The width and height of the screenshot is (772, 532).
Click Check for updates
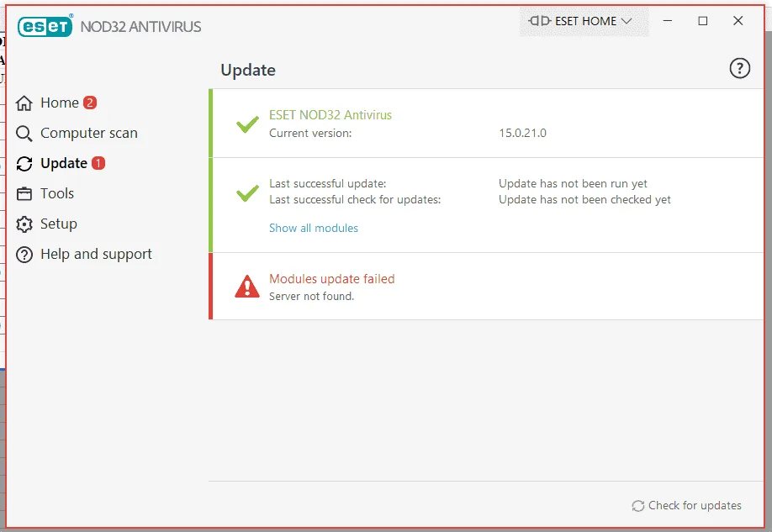click(687, 505)
